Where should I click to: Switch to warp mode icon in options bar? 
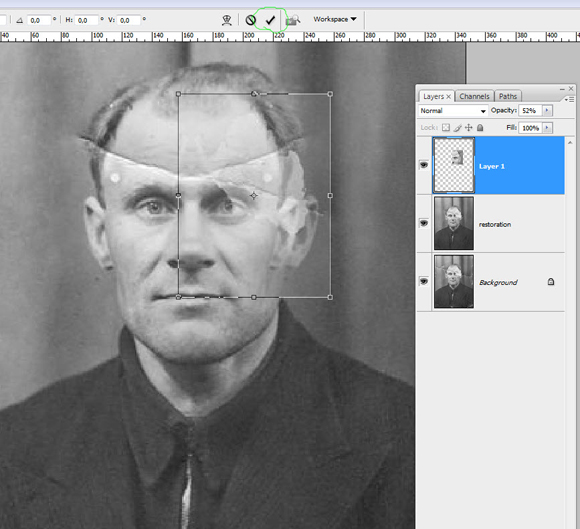pyautogui.click(x=227, y=20)
